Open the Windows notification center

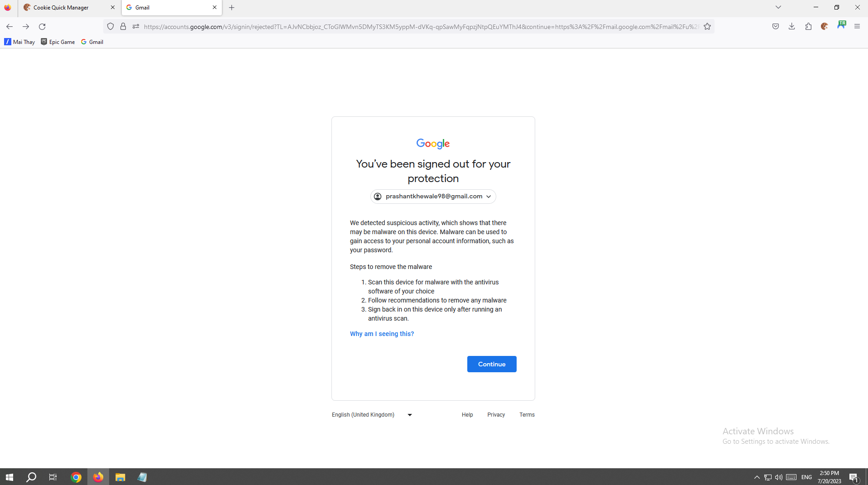(854, 477)
